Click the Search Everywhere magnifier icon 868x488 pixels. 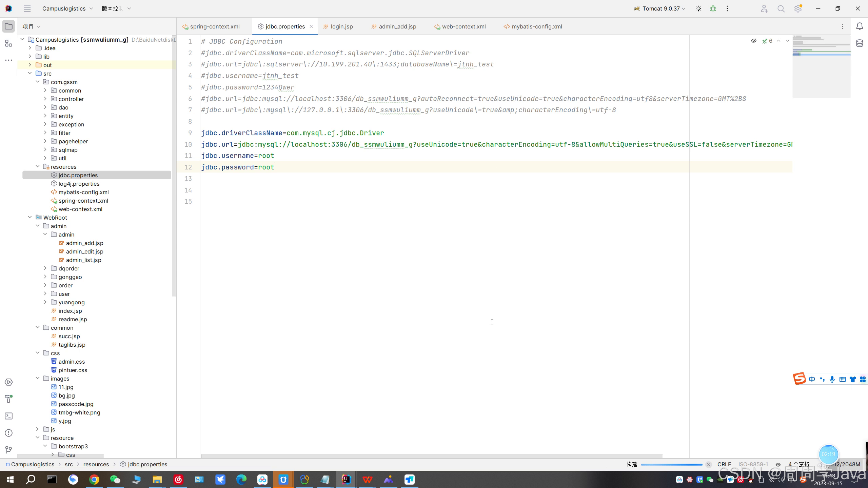781,9
